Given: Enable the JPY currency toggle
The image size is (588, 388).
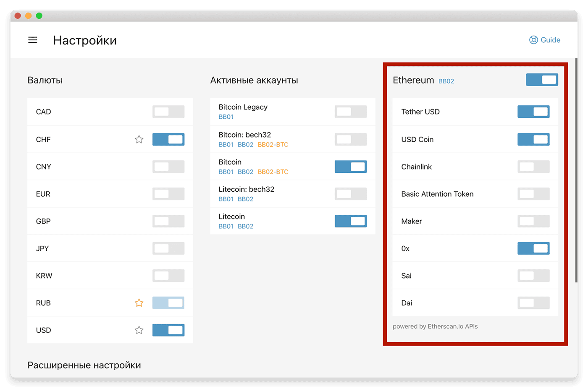Looking at the screenshot, I should click(x=168, y=248).
